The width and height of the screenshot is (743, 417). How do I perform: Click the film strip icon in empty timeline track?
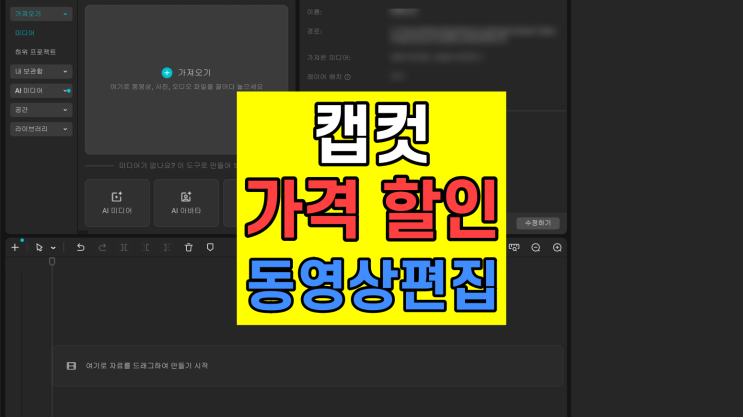(x=71, y=366)
